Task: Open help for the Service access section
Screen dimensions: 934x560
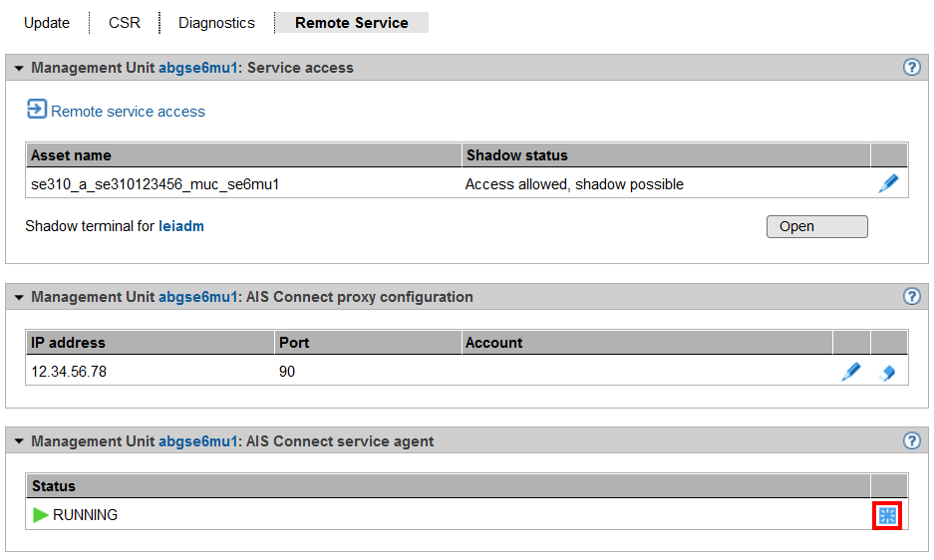Action: 911,68
